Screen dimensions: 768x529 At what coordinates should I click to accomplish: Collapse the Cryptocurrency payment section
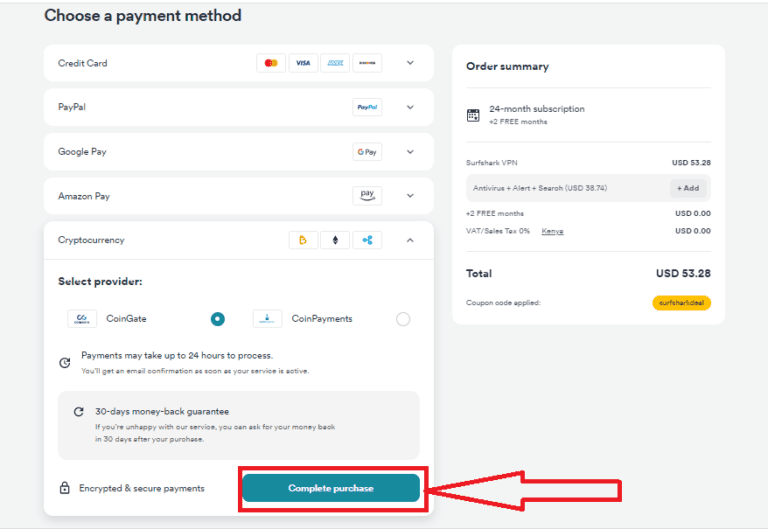tap(410, 240)
